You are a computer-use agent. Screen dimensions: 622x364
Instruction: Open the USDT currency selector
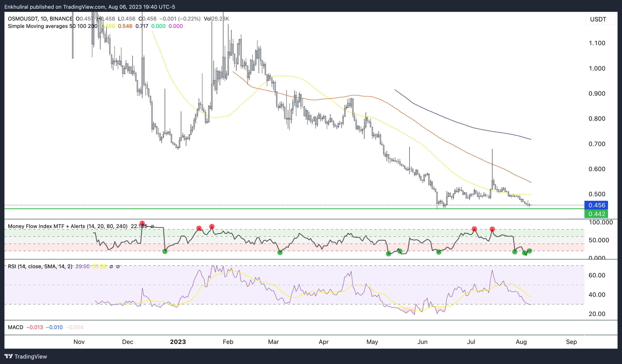[598, 19]
